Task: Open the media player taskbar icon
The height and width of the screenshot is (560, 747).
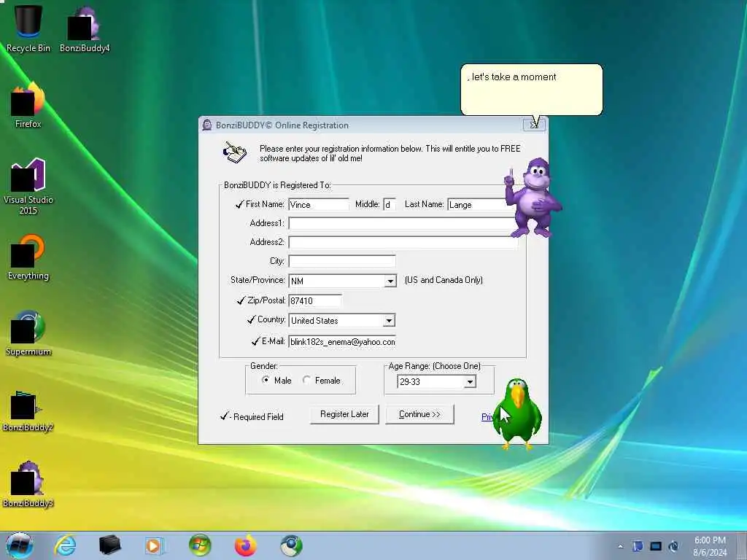Action: tap(154, 545)
